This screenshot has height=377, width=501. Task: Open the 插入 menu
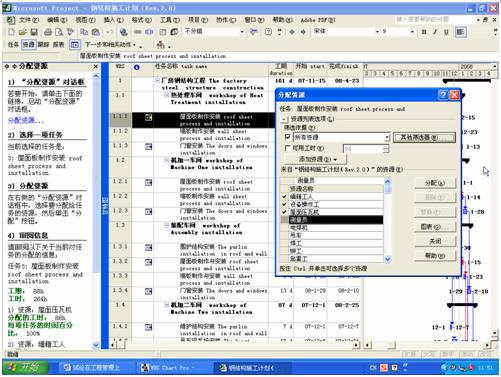coord(113,20)
